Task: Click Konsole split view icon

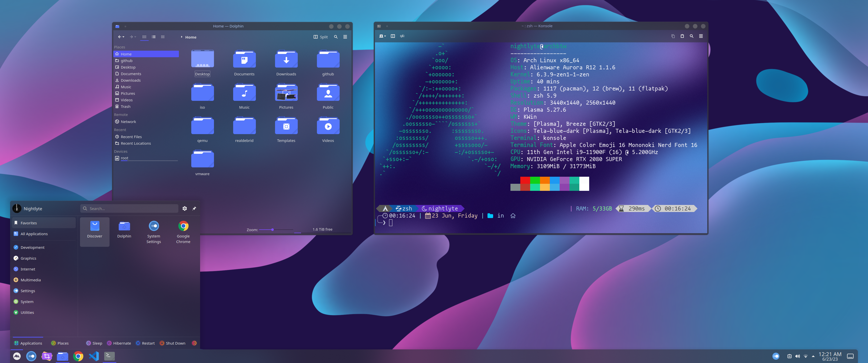Action: 393,36
